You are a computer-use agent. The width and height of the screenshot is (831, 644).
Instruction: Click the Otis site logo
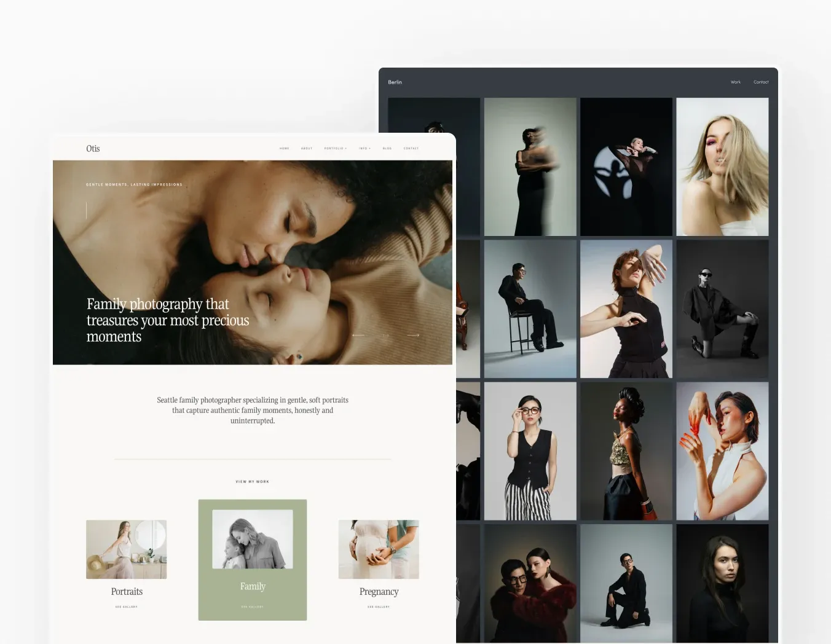click(x=92, y=148)
